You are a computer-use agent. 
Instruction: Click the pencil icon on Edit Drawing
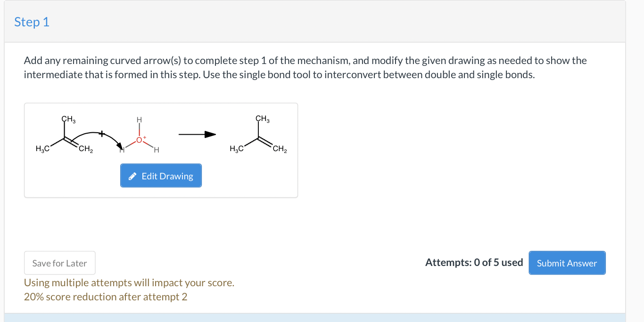pos(132,176)
